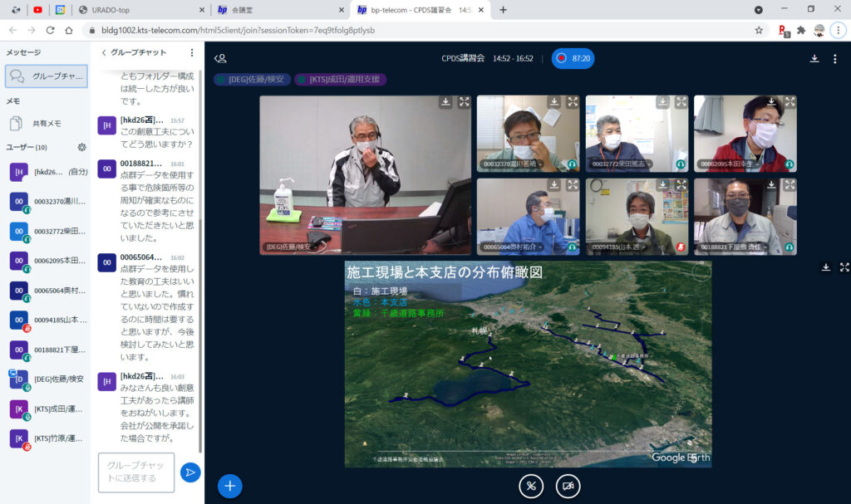The height and width of the screenshot is (504, 851).
Task: Open the user management gear icon
Action: pos(82,147)
